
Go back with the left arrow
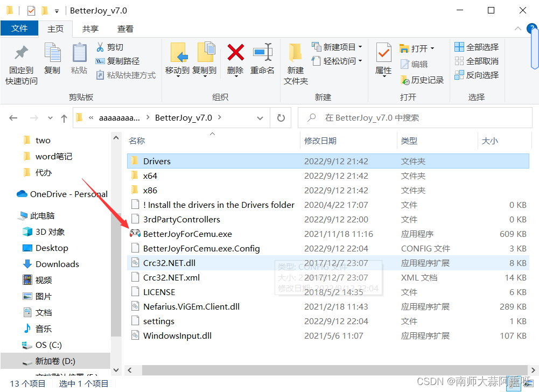pos(13,118)
